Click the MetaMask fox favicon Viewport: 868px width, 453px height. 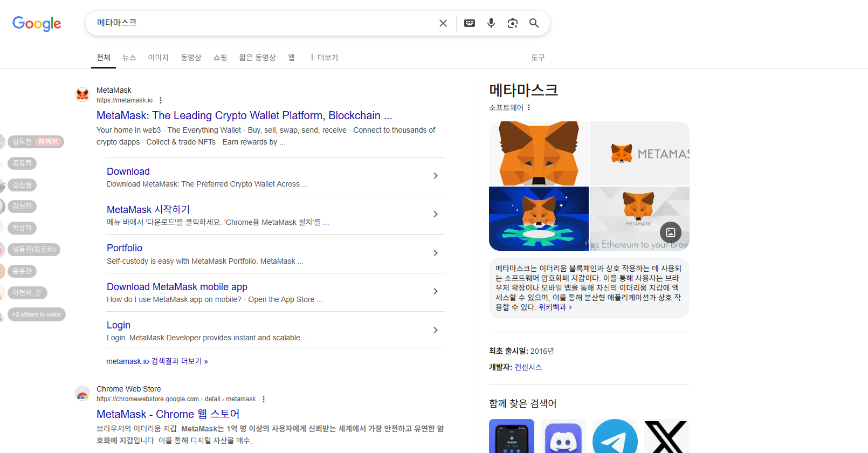(82, 94)
